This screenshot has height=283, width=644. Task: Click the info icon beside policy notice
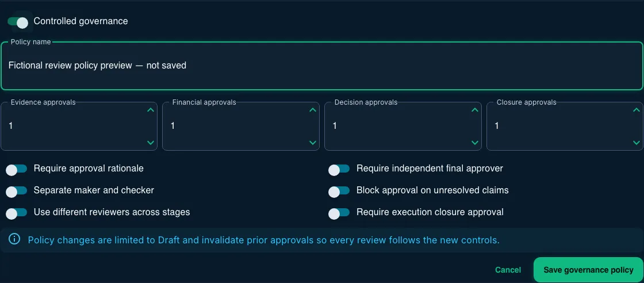pos(14,239)
